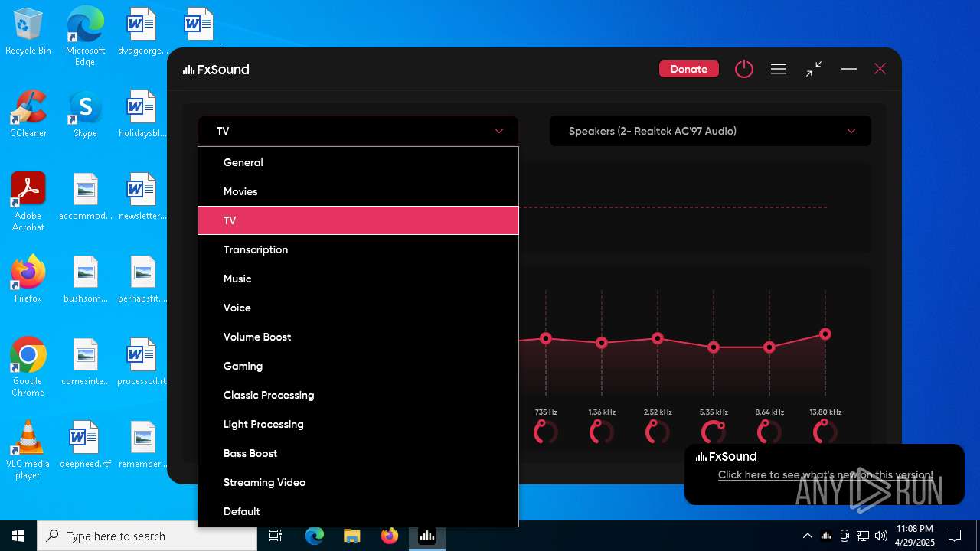
Task: Select the Volume Boost preset
Action: tap(358, 337)
